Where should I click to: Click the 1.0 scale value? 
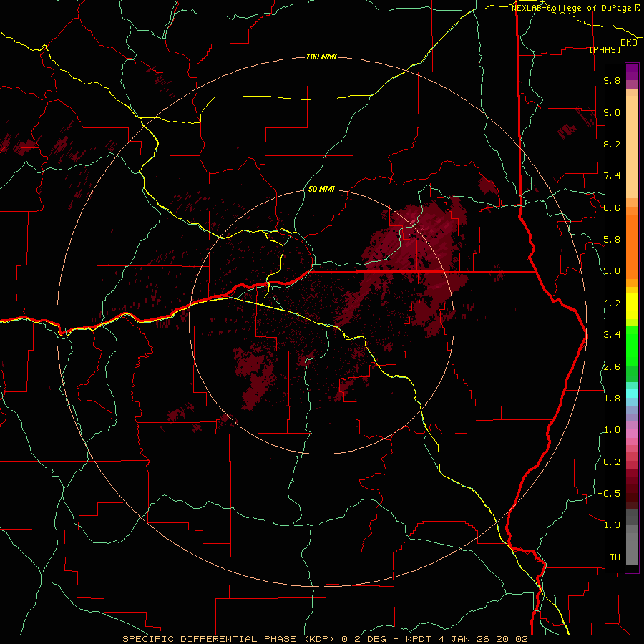(x=612, y=430)
